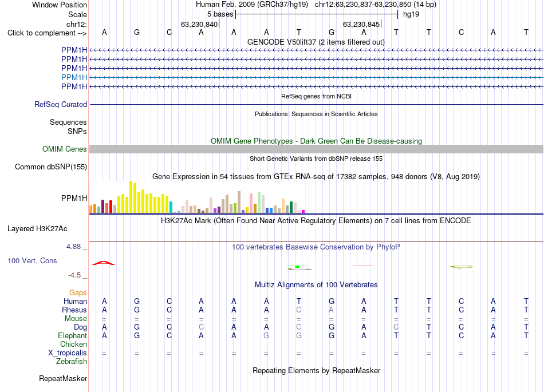Click the faded 'A' in Rhesus row
Screen dimensions: 544x392
pyautogui.click(x=332, y=310)
